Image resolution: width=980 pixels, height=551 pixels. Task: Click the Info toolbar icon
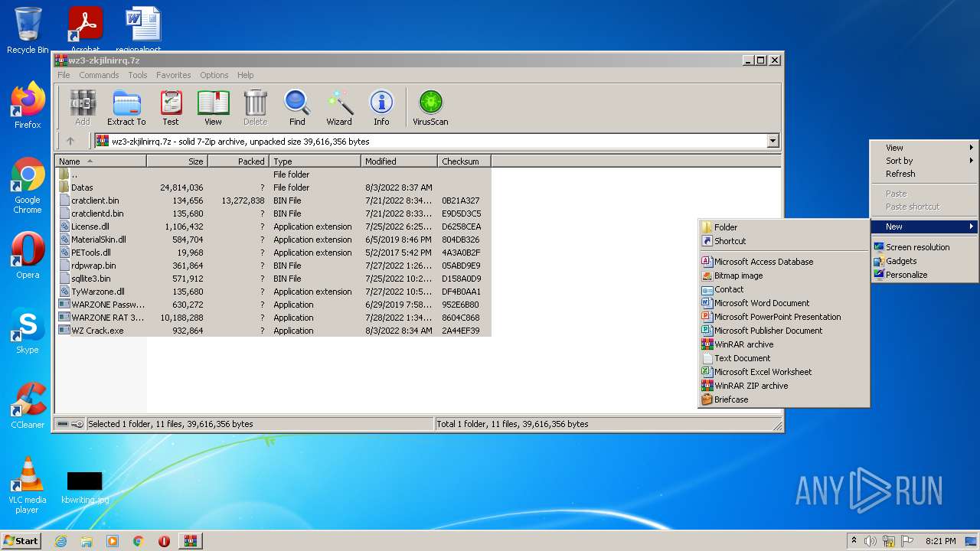coord(381,107)
